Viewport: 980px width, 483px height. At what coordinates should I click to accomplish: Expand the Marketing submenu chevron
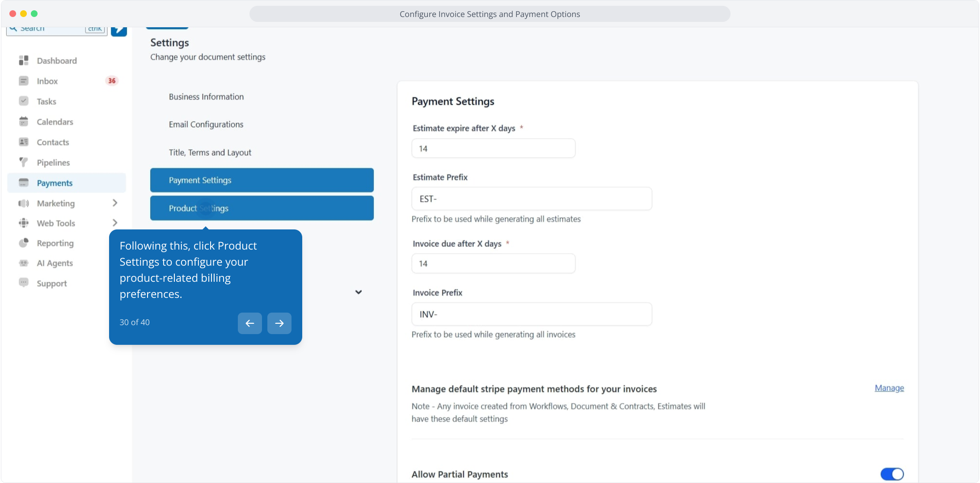115,203
